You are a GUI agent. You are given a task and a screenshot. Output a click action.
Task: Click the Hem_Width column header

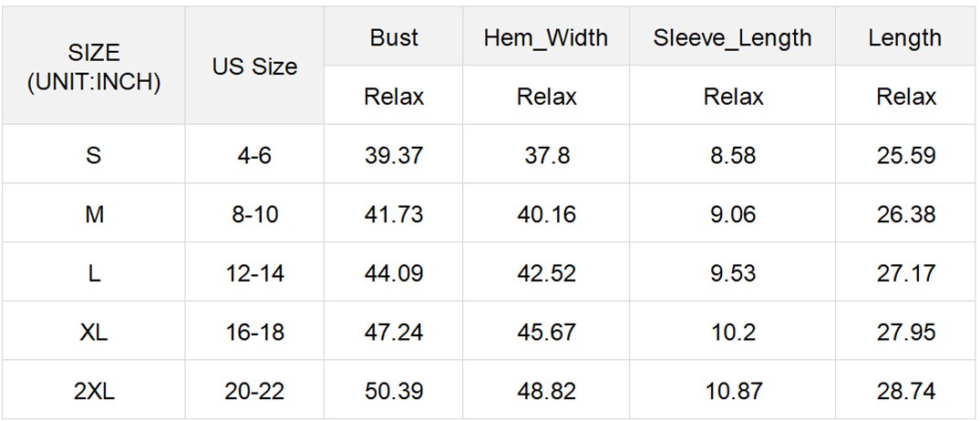pos(546,37)
